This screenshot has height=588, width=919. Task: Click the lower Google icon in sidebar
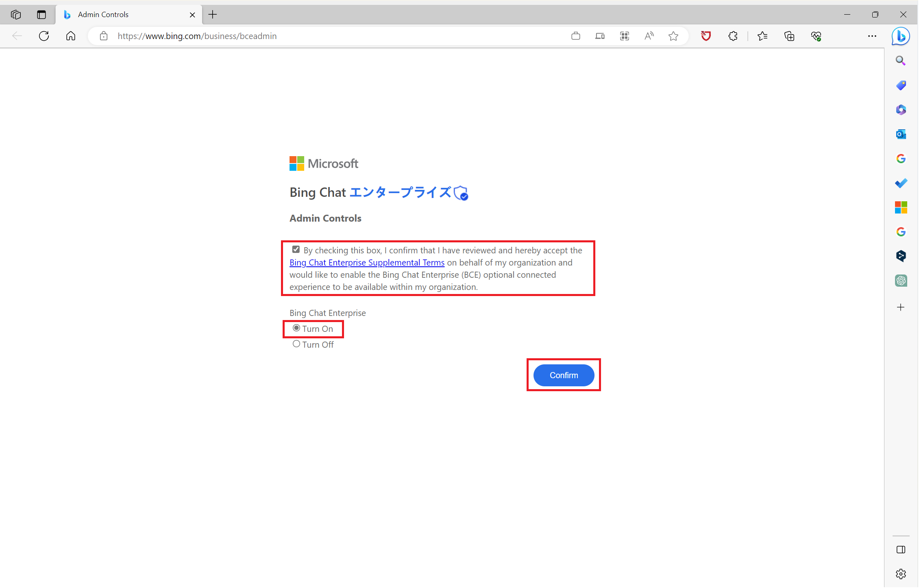click(x=901, y=232)
